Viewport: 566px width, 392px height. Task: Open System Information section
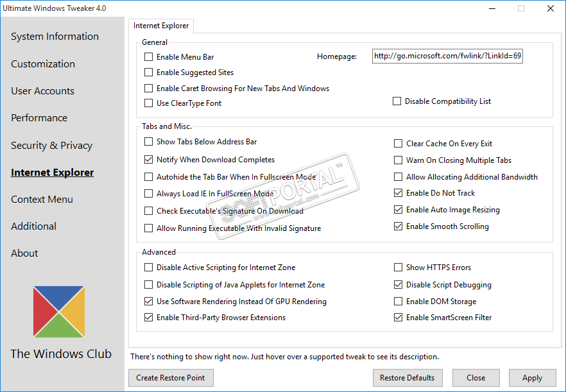tap(55, 37)
